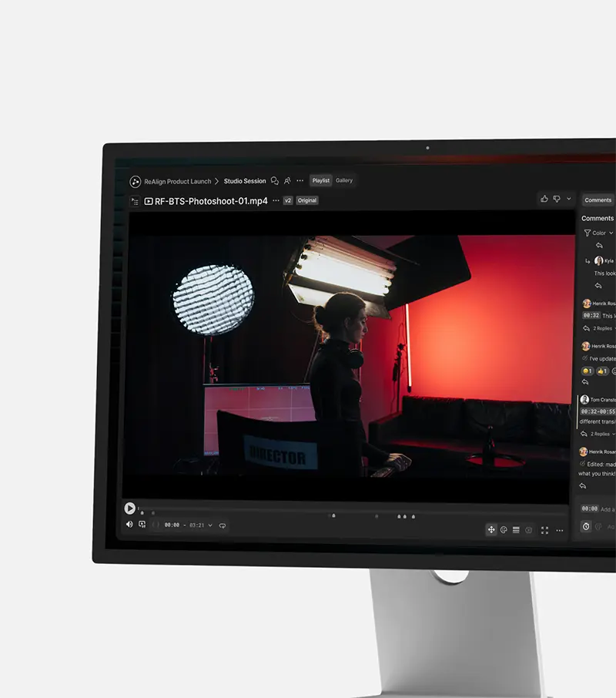Open the color palette viewer option
Viewport: 616px width, 698px height.
[504, 530]
